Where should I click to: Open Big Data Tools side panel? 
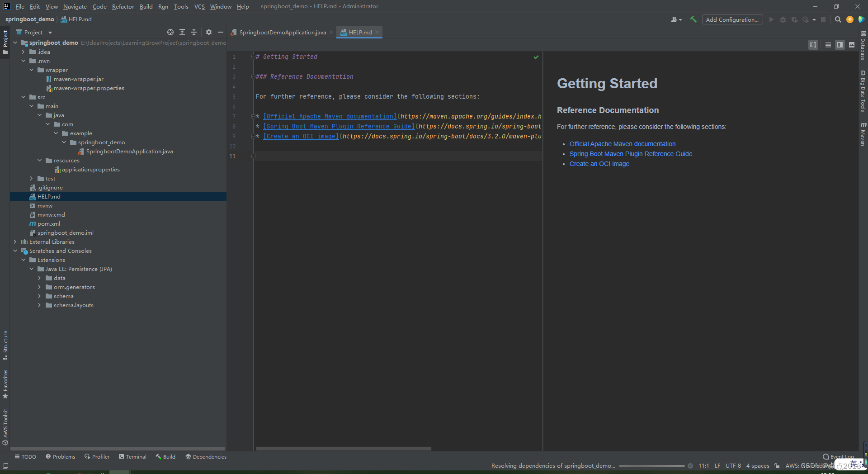coord(863,91)
